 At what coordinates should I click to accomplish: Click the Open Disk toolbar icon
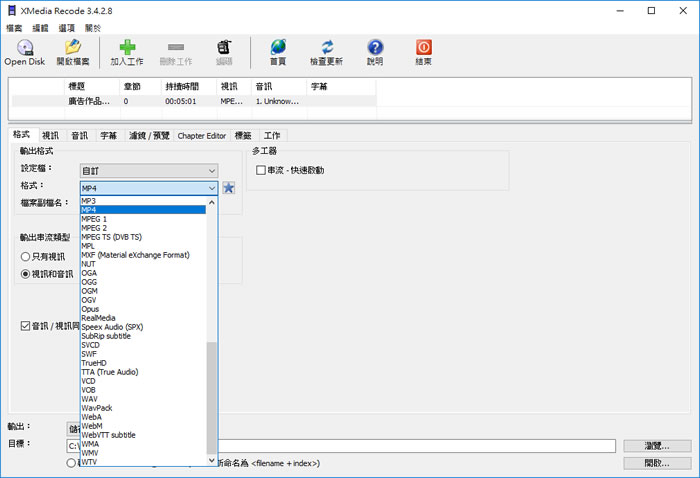click(25, 47)
